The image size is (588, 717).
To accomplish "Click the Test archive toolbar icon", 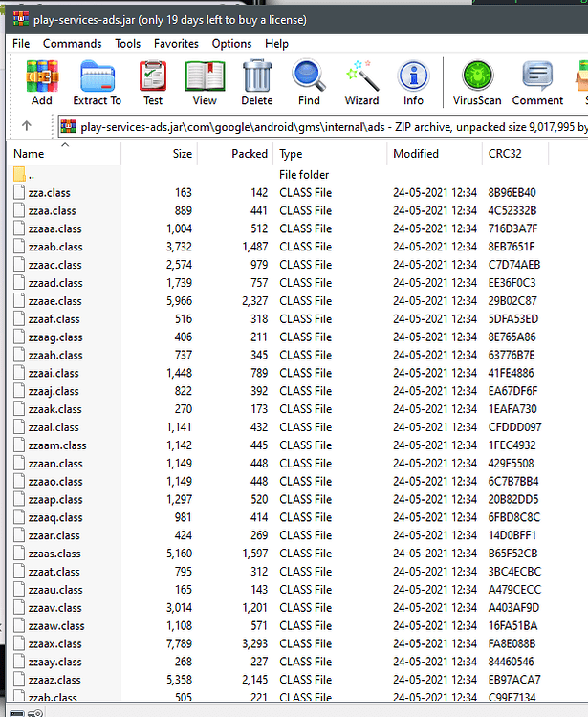I will (153, 76).
